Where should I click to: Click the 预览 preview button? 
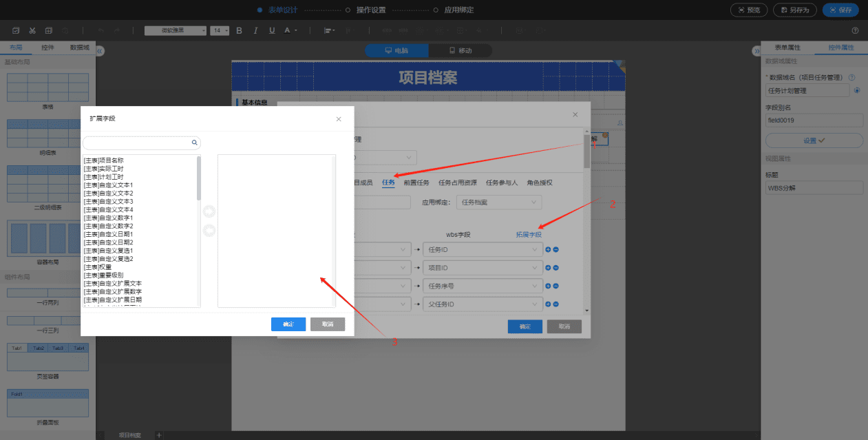coord(749,10)
